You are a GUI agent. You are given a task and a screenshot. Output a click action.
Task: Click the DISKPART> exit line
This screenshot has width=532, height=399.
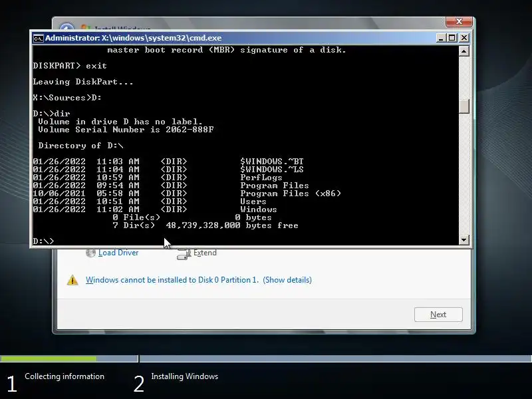[70, 65]
